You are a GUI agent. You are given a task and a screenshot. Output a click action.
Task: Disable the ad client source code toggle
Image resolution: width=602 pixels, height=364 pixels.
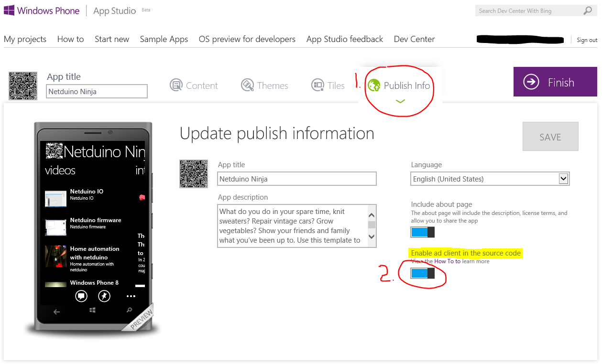(422, 273)
